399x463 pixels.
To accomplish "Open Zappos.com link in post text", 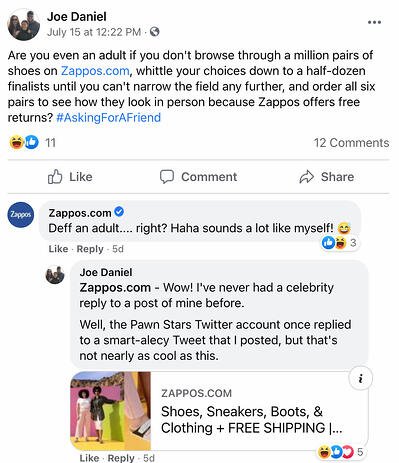I will 95,71.
